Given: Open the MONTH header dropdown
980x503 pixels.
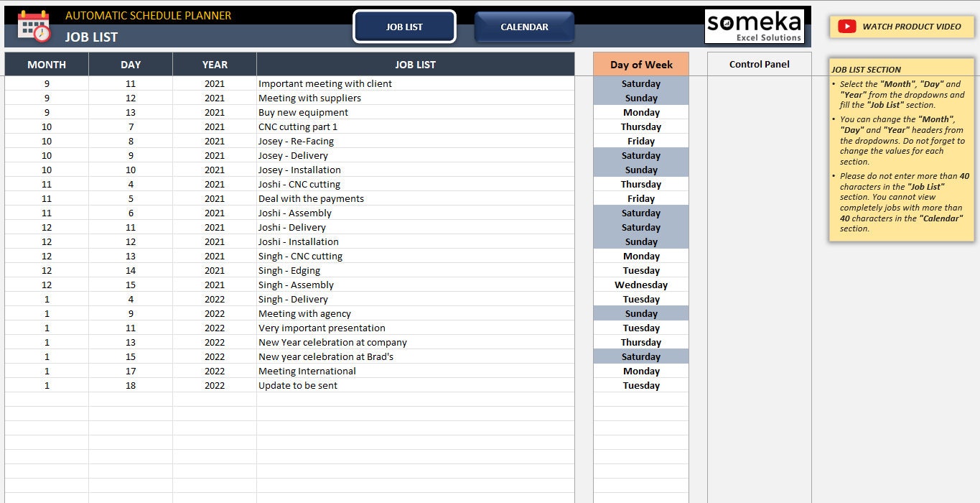Looking at the screenshot, I should [x=46, y=64].
